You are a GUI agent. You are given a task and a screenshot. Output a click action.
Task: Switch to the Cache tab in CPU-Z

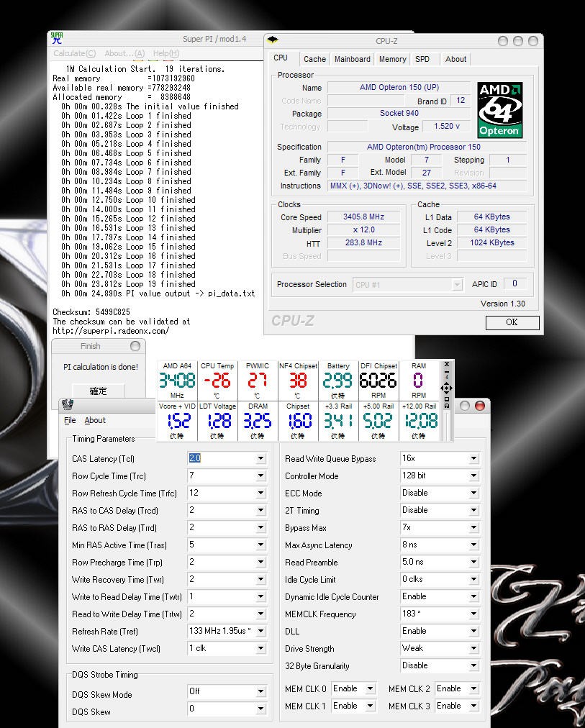click(314, 59)
